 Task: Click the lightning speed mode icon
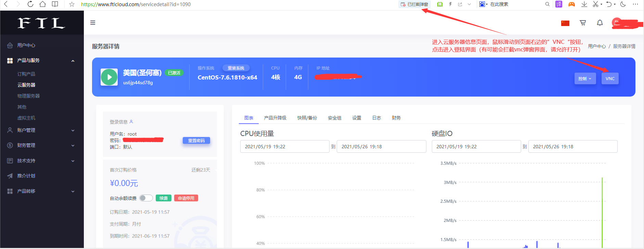(450, 4)
